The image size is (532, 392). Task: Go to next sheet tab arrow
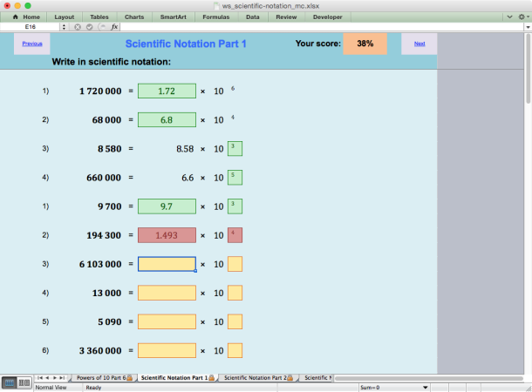[x=55, y=377]
